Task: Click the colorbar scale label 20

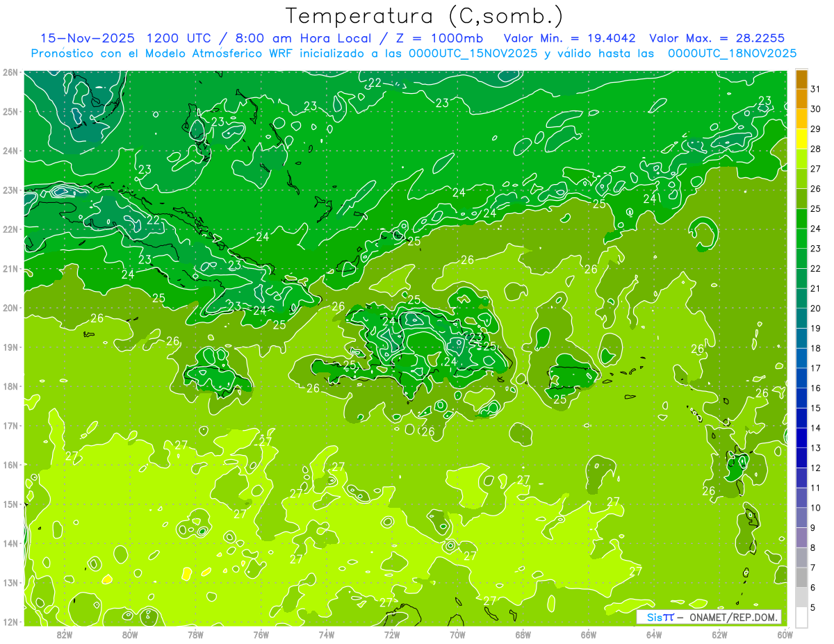Action: pyautogui.click(x=815, y=308)
